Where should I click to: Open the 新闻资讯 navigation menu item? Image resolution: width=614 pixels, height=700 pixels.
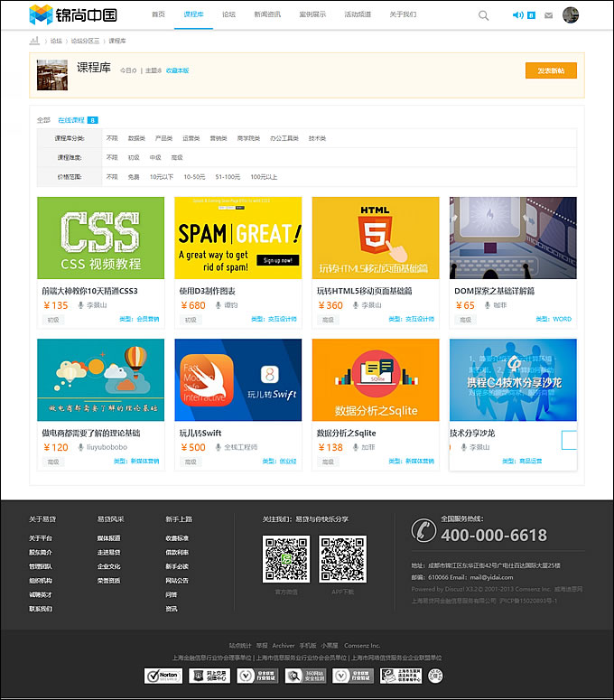pos(266,15)
